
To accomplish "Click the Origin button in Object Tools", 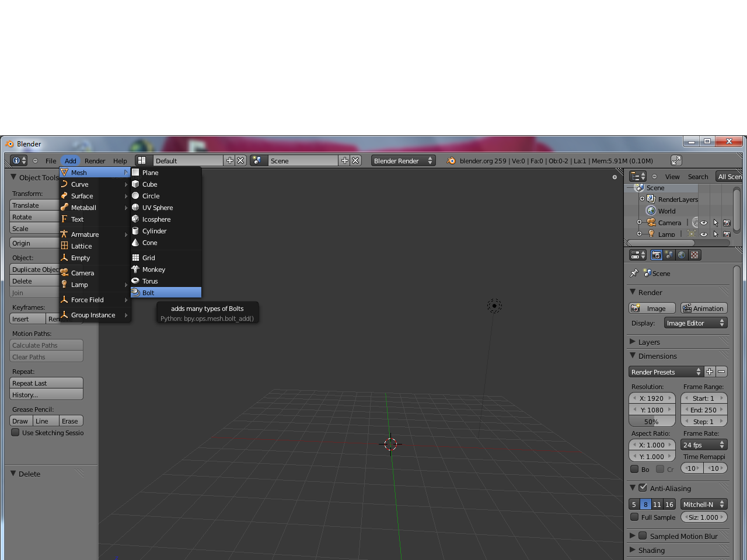I will tap(35, 243).
